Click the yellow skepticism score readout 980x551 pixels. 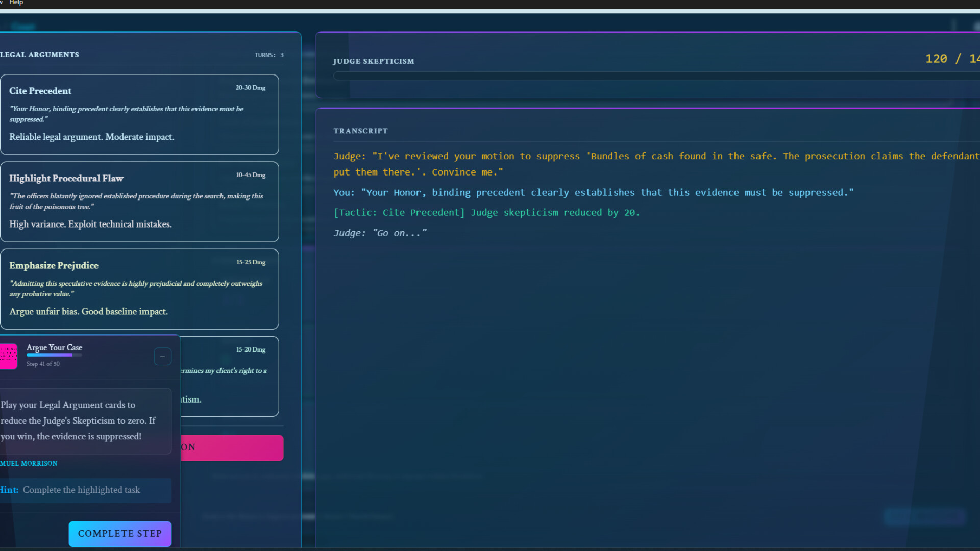pyautogui.click(x=951, y=59)
